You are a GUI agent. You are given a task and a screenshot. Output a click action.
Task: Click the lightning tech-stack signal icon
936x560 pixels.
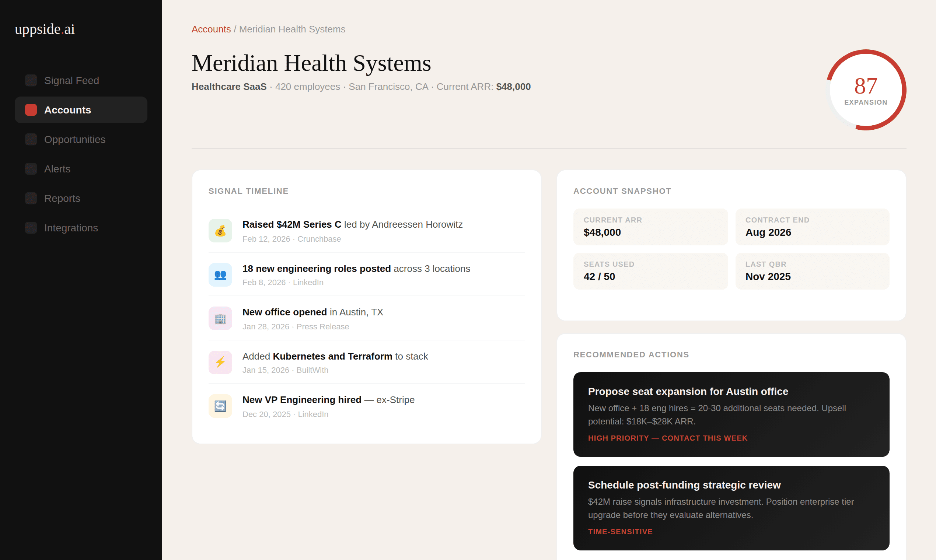(220, 362)
